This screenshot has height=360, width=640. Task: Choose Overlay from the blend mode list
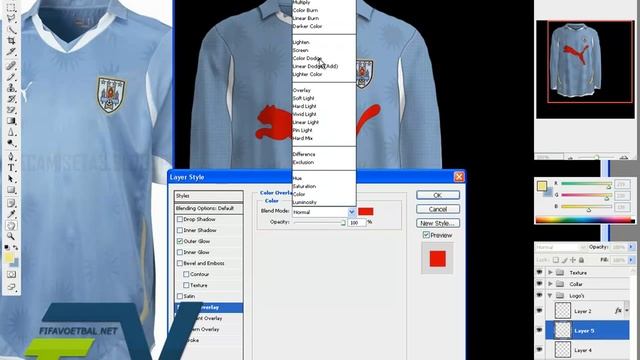click(302, 90)
